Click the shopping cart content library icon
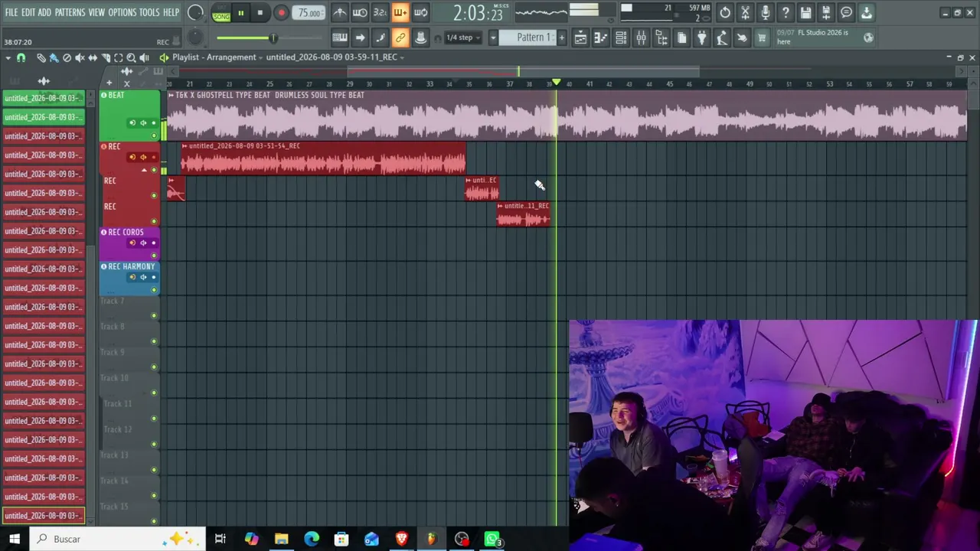 (762, 37)
